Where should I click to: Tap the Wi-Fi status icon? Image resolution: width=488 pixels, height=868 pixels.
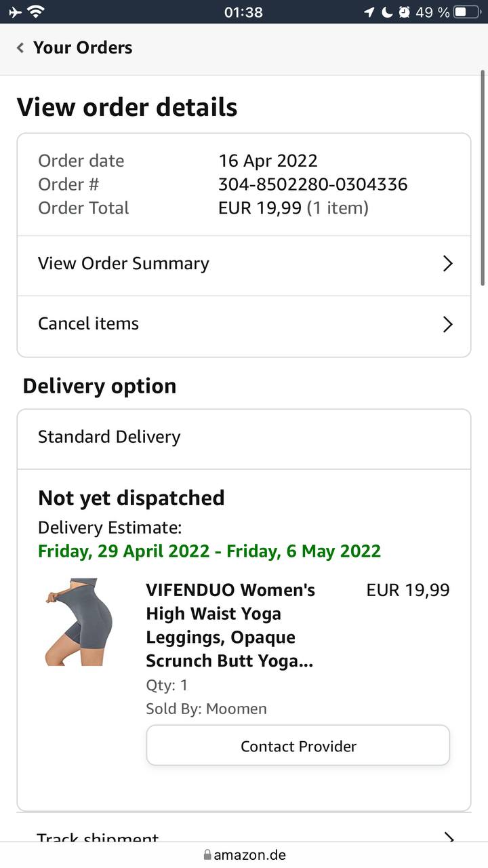(x=36, y=12)
